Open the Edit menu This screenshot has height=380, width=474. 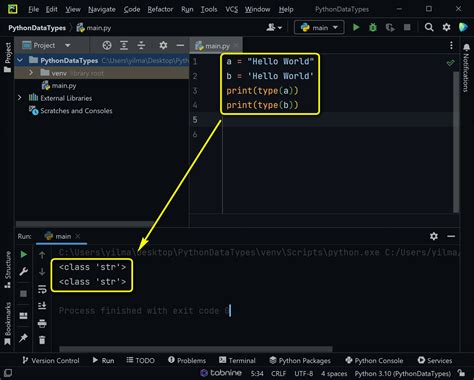tap(51, 9)
